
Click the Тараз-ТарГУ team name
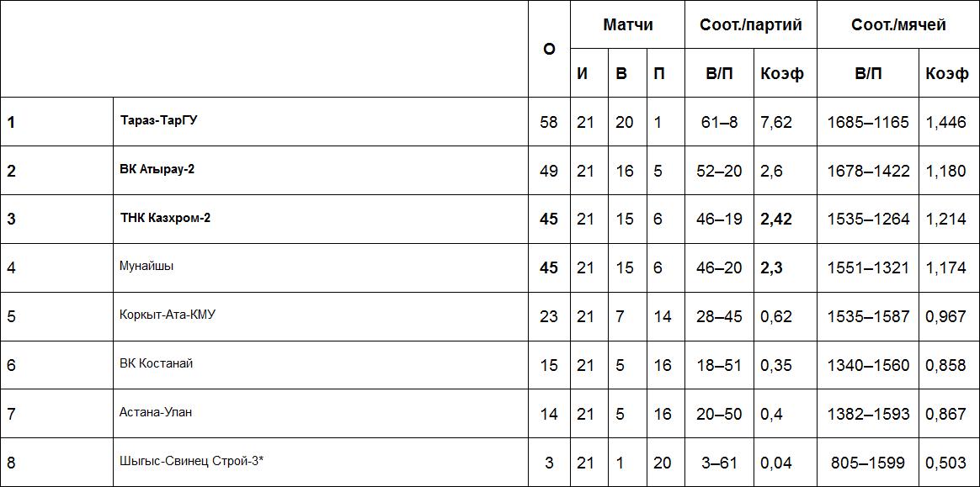tap(159, 120)
